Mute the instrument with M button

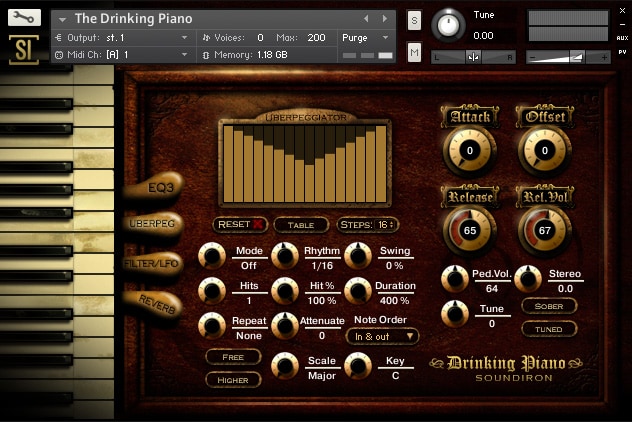[x=414, y=53]
